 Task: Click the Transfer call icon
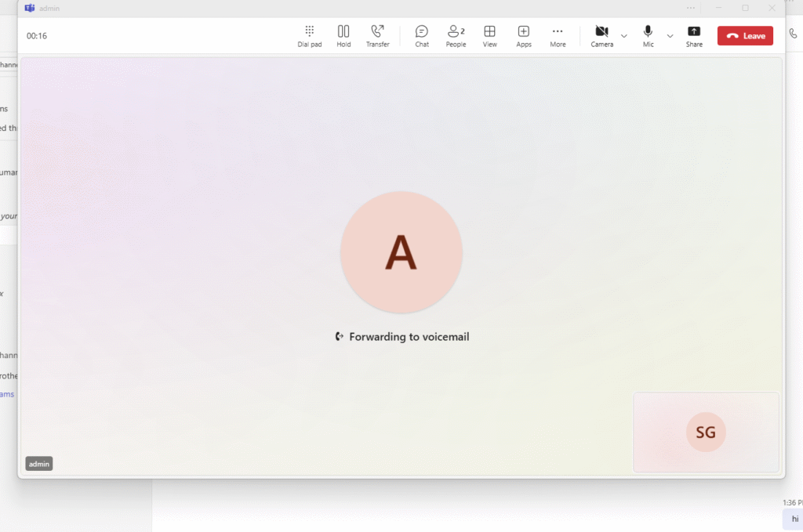pos(377,35)
